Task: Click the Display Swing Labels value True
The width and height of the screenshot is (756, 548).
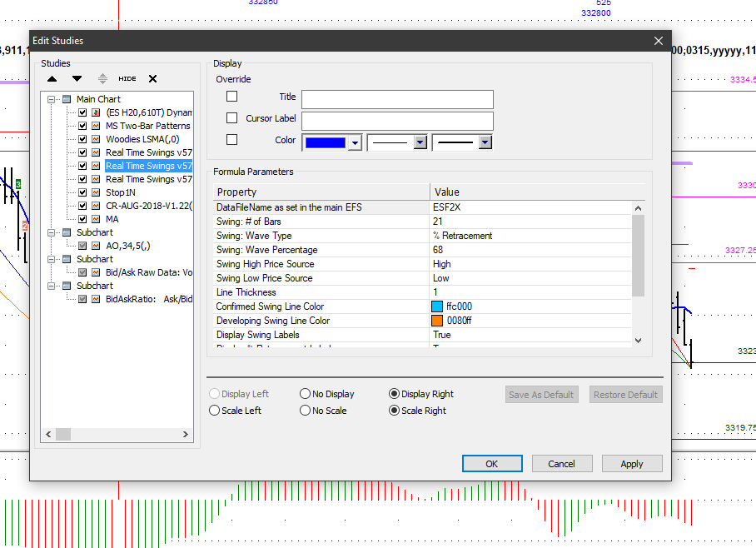Action: (530, 335)
